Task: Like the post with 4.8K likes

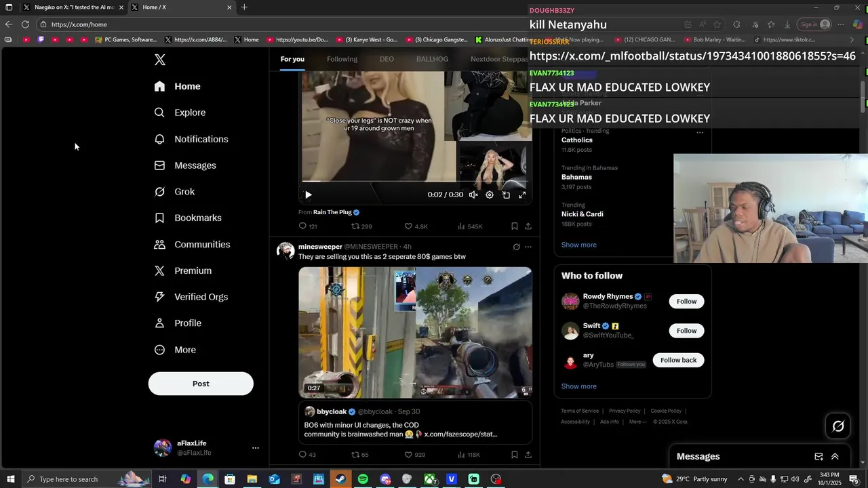Action: (416, 226)
